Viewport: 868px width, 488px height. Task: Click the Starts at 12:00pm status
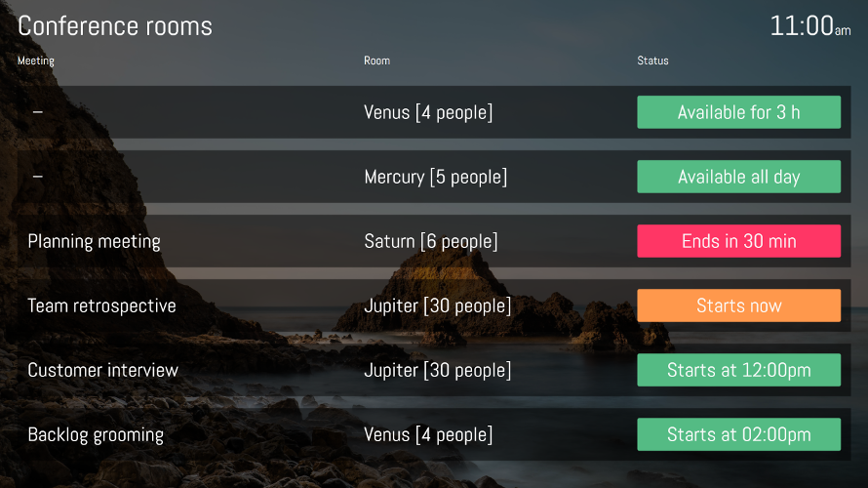pos(738,370)
